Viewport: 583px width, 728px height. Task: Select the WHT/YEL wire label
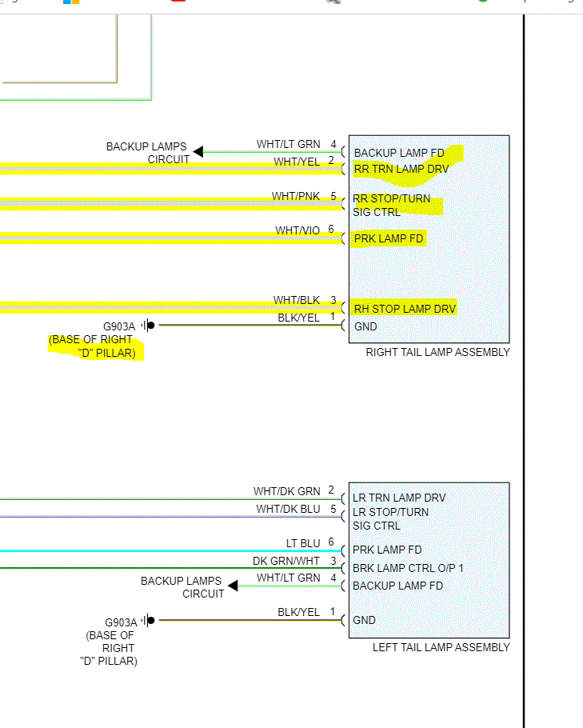pyautogui.click(x=297, y=162)
